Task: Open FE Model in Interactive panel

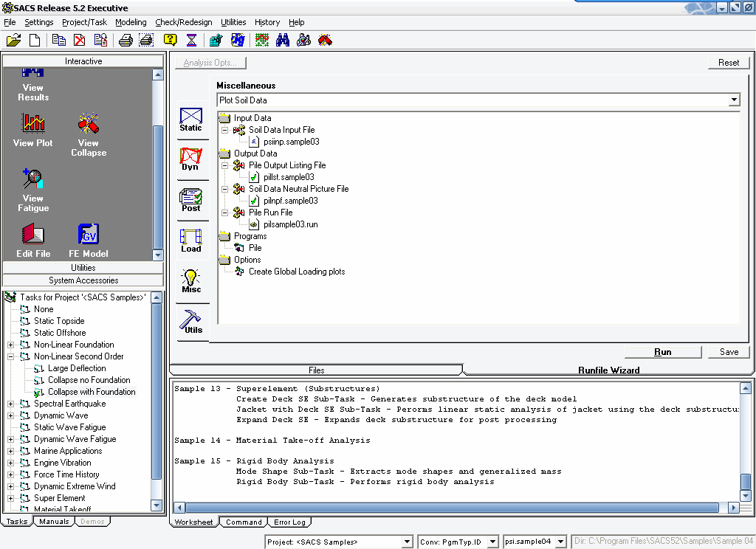Action: (x=89, y=240)
